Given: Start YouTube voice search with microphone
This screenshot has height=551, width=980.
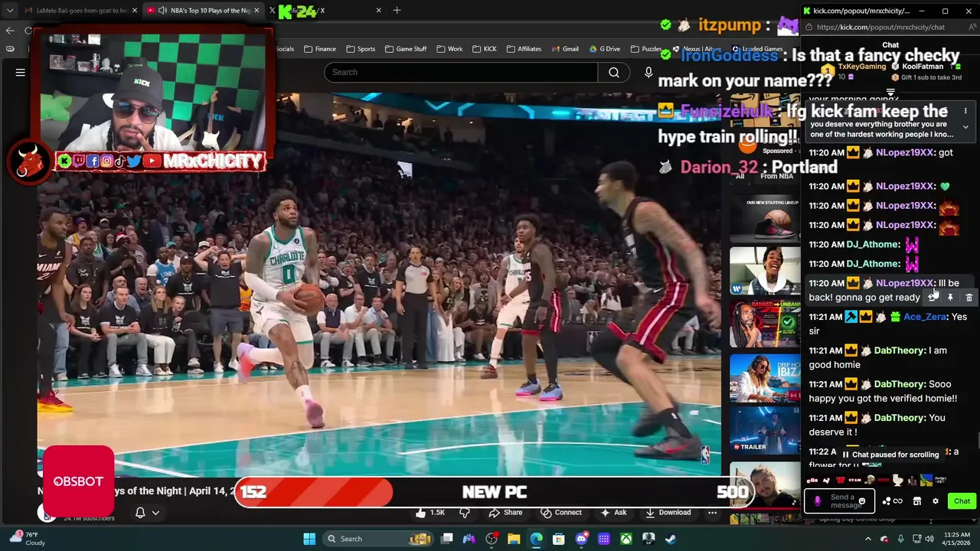Looking at the screenshot, I should pyautogui.click(x=648, y=72).
